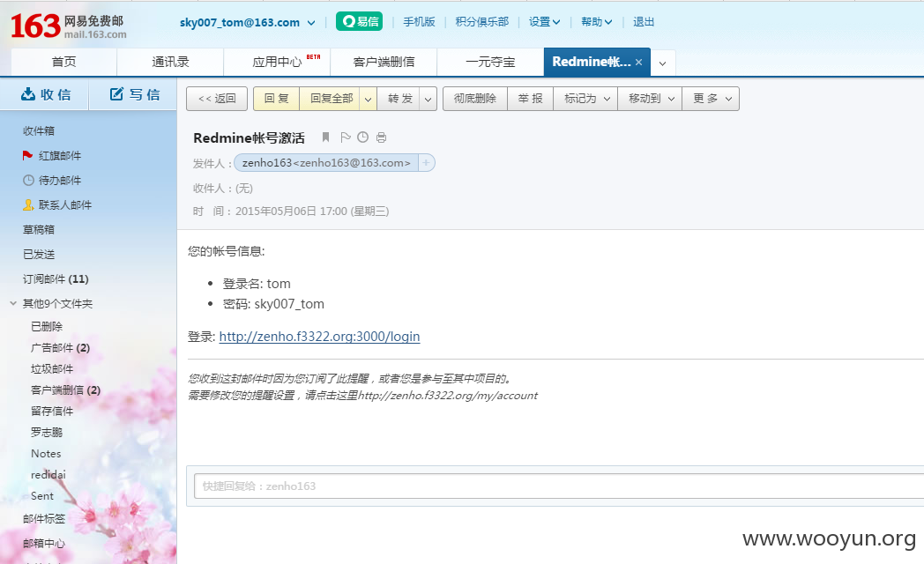Open the 已删除 folder
The image size is (924, 564).
[47, 326]
